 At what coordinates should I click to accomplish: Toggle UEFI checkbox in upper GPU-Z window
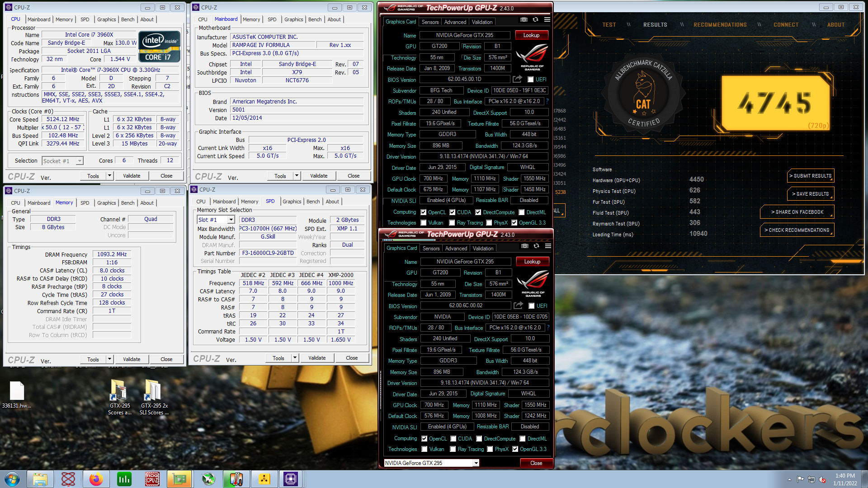click(530, 80)
